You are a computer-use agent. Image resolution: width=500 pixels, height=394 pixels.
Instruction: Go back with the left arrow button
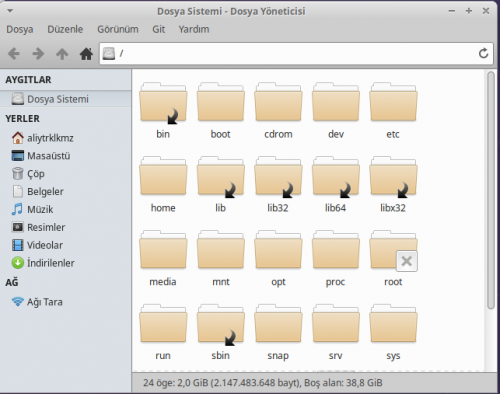(x=14, y=53)
